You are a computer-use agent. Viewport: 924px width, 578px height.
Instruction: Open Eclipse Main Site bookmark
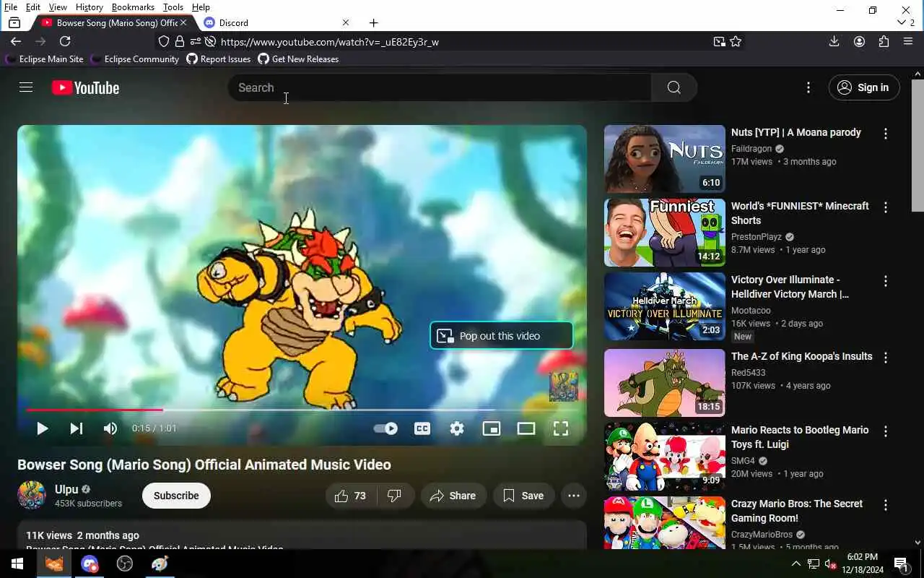pyautogui.click(x=45, y=59)
